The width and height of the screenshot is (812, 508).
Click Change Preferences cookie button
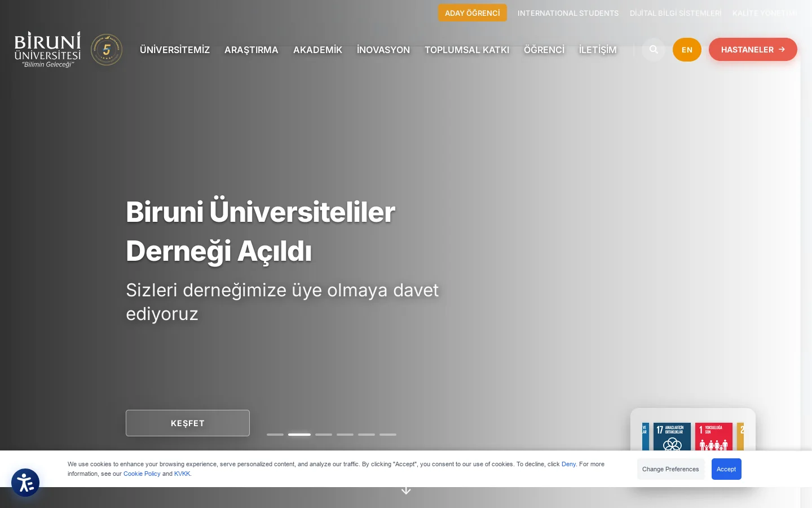tap(670, 469)
